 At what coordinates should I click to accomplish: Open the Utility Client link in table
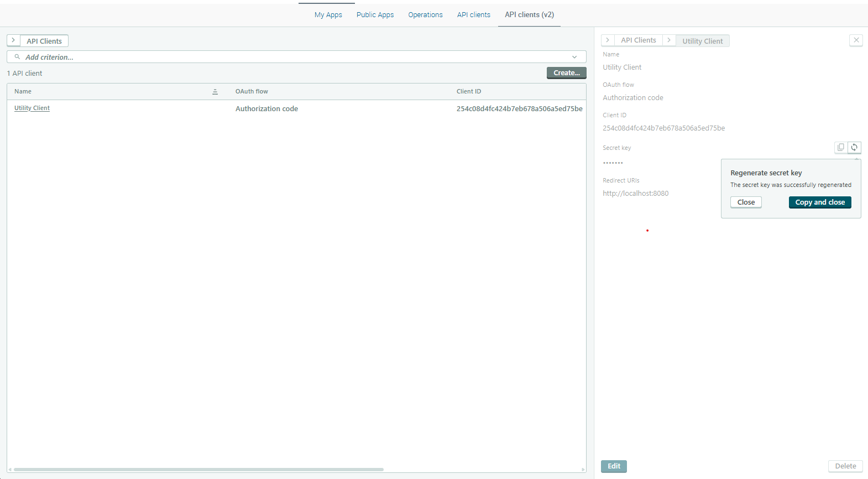[x=32, y=108]
